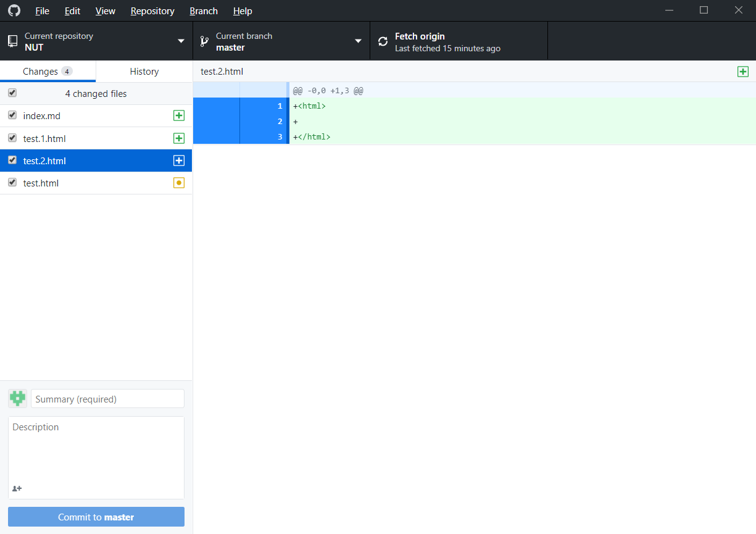Click the repository book icon

(12, 41)
